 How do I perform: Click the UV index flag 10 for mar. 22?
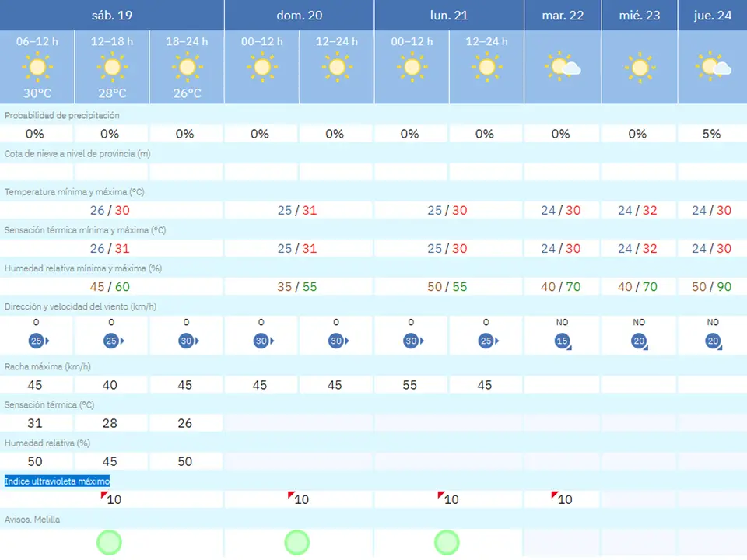562,499
